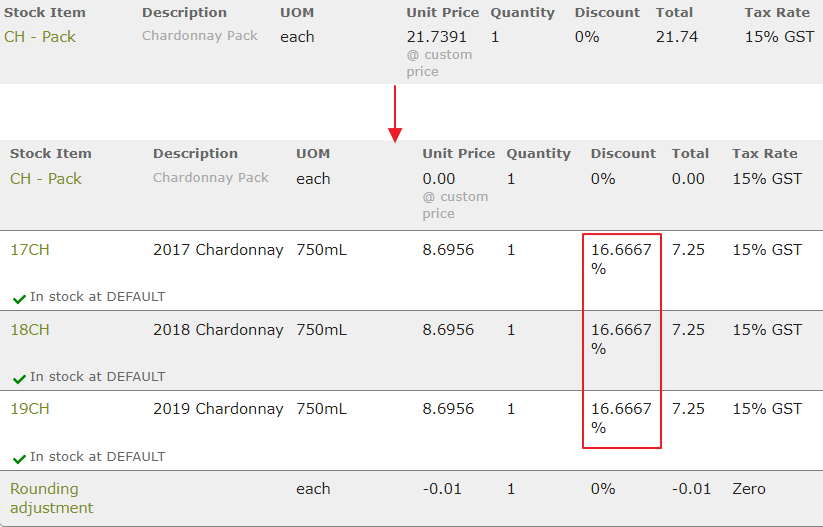Click the Discount column header in lower table

[623, 153]
